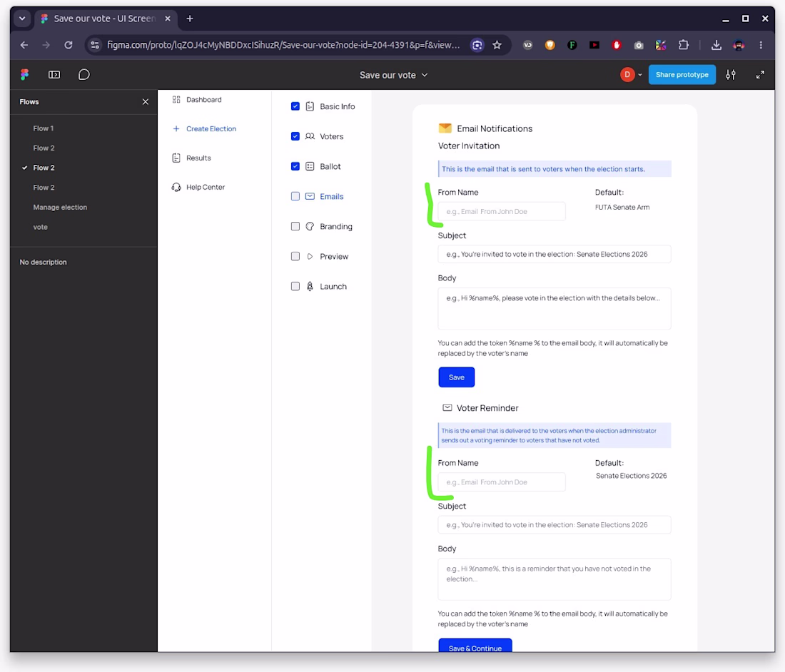785x672 pixels.
Task: Check the Branding step checkbox
Action: click(x=295, y=226)
